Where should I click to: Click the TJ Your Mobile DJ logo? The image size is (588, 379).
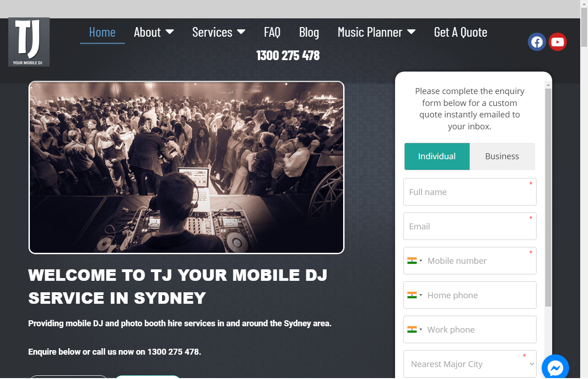29,42
